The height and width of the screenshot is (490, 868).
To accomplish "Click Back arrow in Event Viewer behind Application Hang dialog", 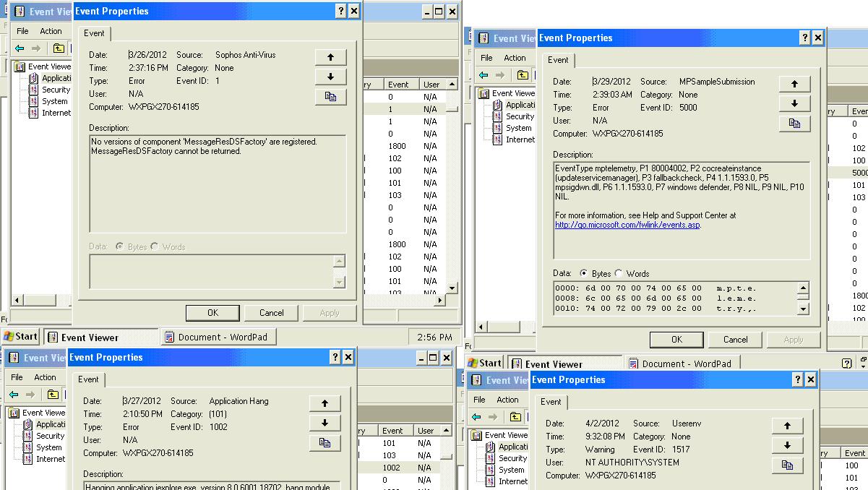I will point(14,395).
